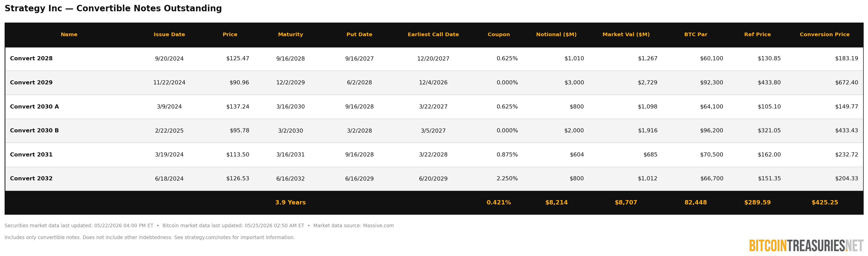This screenshot has height=256, width=868.
Task: Select ref price $433.80
Action: click(x=769, y=83)
